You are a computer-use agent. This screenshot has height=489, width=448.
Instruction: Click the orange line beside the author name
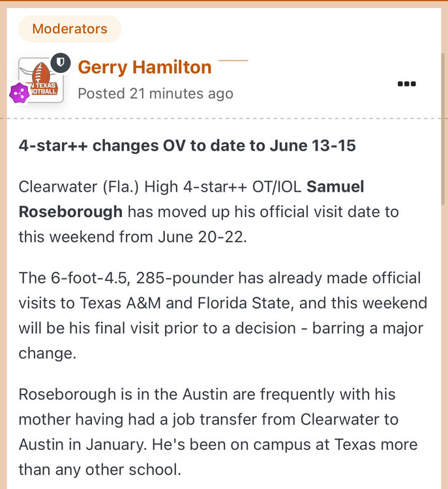pyautogui.click(x=233, y=60)
